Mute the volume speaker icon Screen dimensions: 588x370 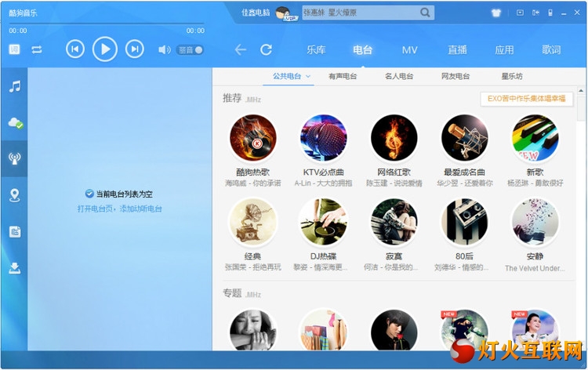[165, 49]
